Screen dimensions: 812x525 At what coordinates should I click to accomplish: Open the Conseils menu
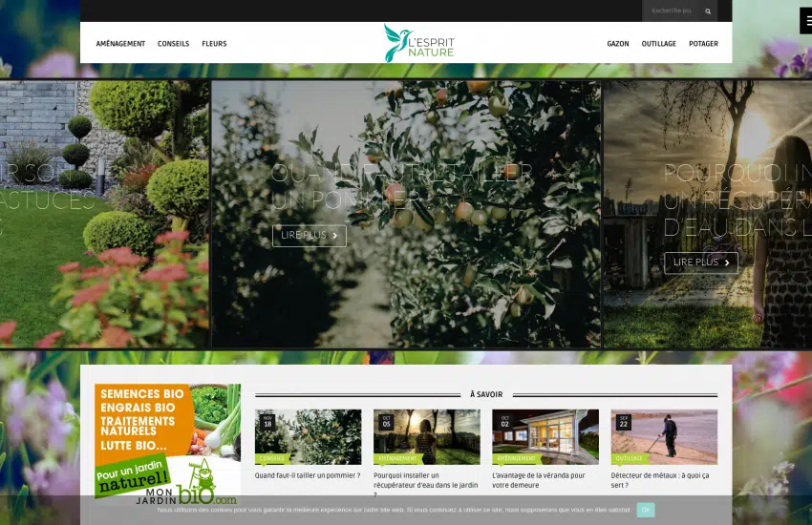[x=174, y=44]
